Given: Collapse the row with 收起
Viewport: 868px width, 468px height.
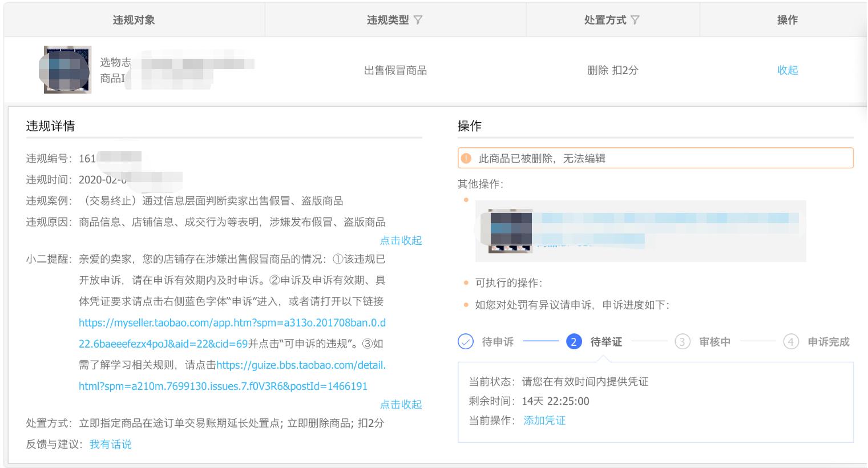Looking at the screenshot, I should point(788,70).
